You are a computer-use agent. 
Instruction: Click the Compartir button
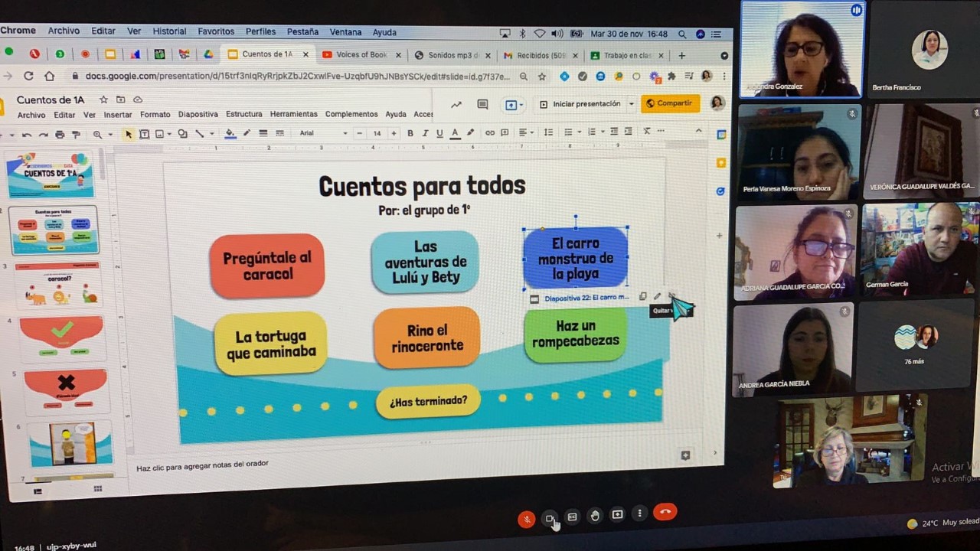coord(669,103)
